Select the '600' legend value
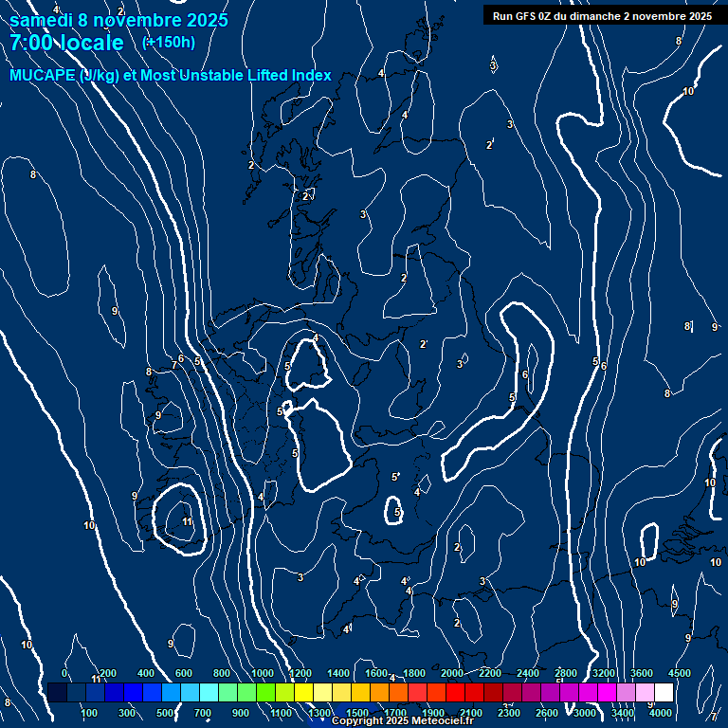728x728 pixels. pyautogui.click(x=183, y=673)
